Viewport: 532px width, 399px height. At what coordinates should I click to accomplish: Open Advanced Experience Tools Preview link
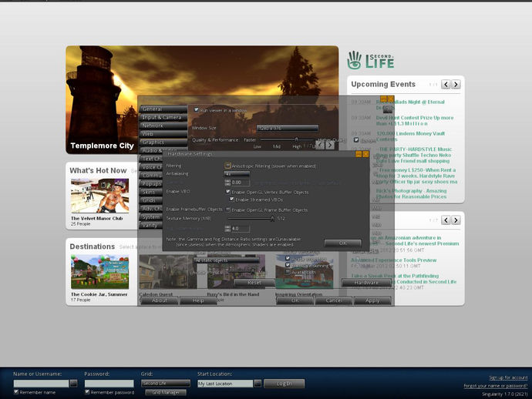coord(393,260)
